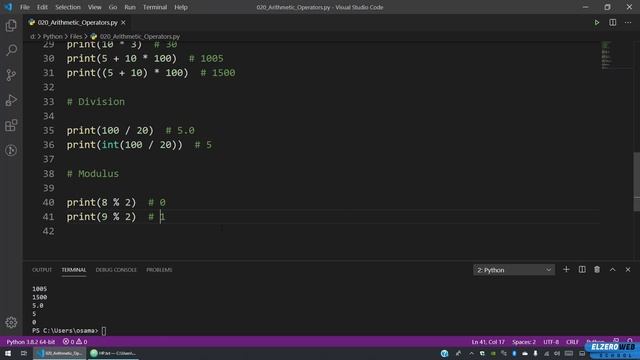Change UTF-8 file encoding
The width and height of the screenshot is (640, 360).
point(551,342)
